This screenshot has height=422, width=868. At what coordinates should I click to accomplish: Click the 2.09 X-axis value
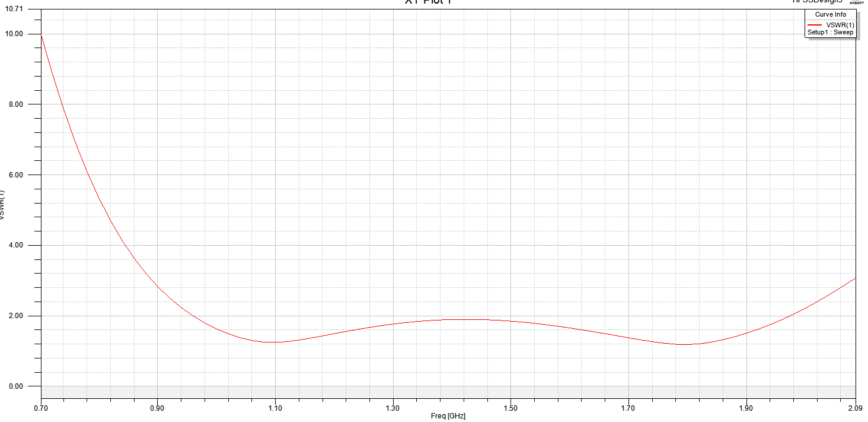click(856, 408)
